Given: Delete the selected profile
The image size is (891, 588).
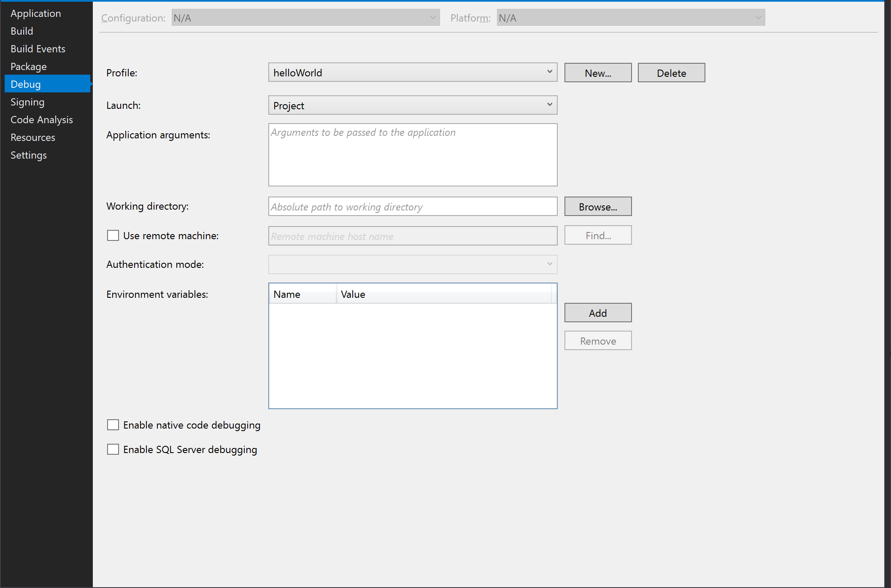Looking at the screenshot, I should (671, 73).
